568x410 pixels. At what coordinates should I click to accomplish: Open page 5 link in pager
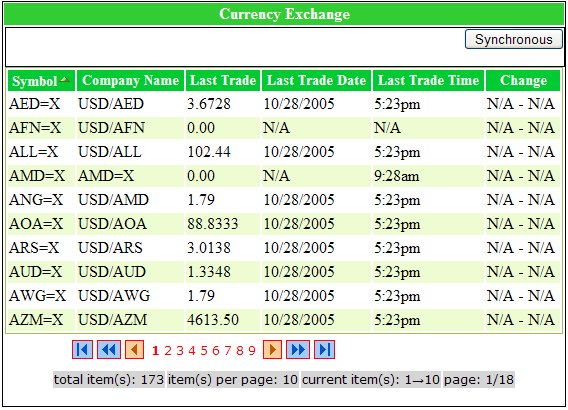[204, 351]
